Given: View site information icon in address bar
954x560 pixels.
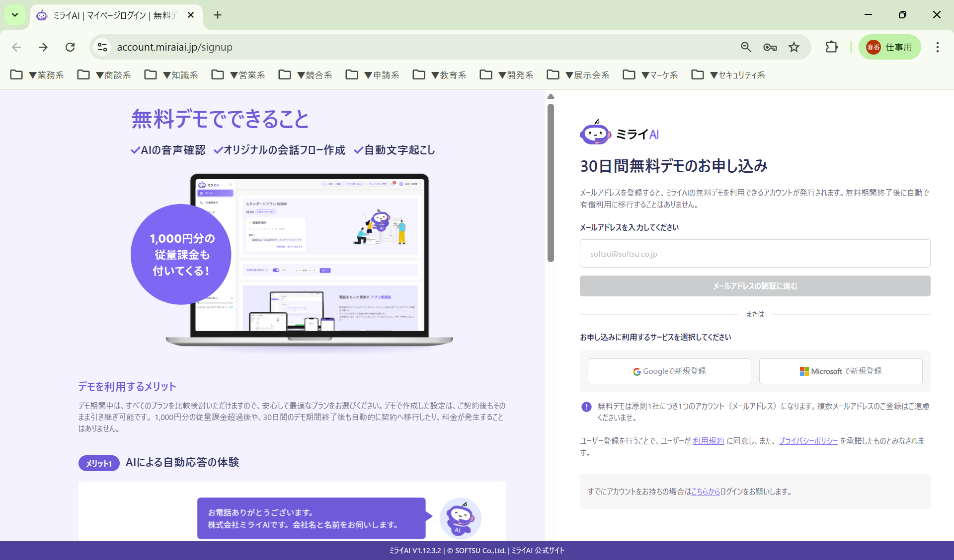Looking at the screenshot, I should tap(102, 47).
